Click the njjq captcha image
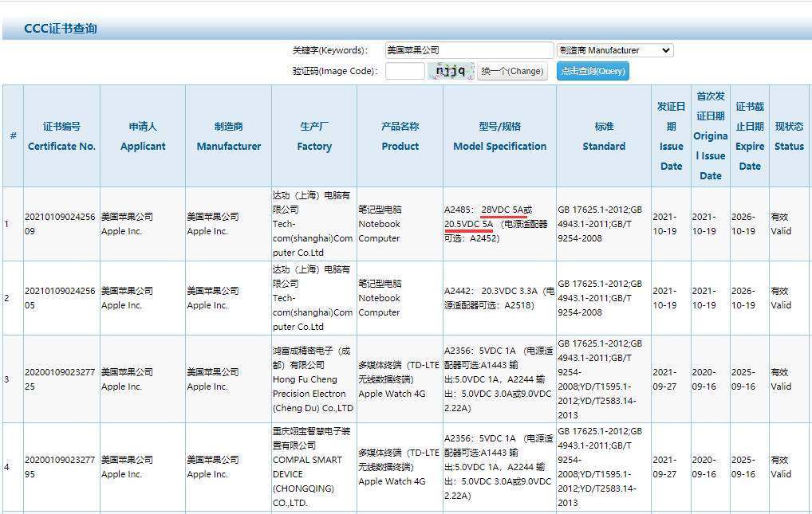This screenshot has height=514, width=812. pos(451,71)
